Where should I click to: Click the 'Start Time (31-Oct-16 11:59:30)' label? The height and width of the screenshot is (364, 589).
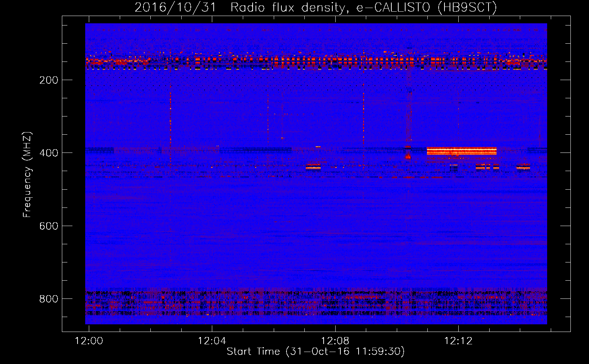316,351
